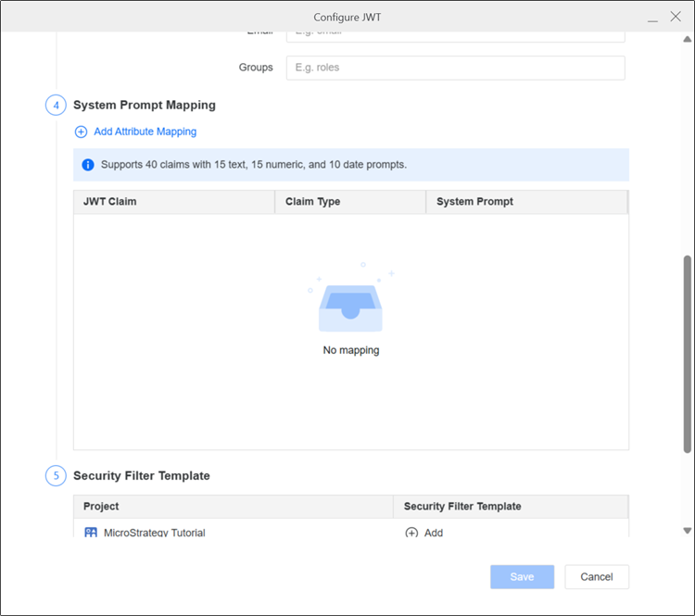This screenshot has height=616, width=695.
Task: Click the step 5 circle indicator
Action: tap(56, 476)
